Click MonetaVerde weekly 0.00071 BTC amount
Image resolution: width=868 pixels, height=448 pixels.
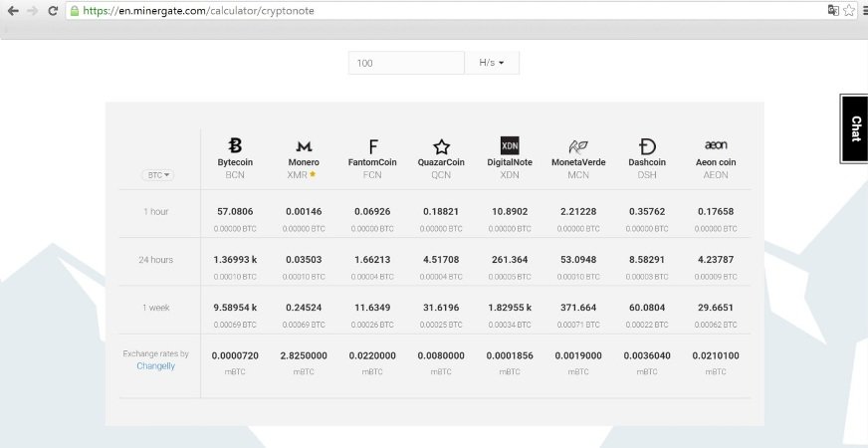coord(578,325)
